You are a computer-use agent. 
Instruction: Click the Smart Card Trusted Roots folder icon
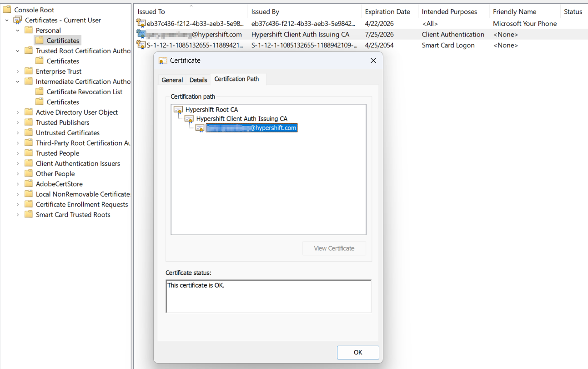[29, 214]
